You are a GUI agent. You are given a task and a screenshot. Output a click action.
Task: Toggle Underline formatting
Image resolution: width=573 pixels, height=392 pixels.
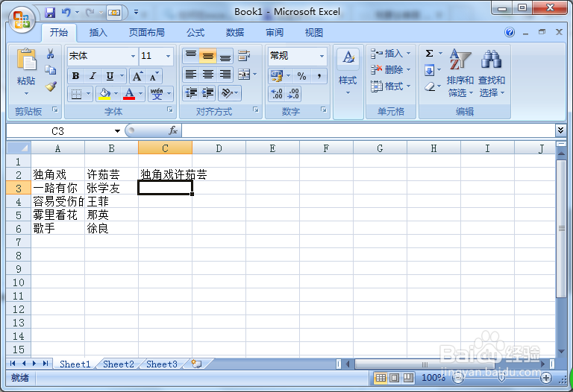point(110,76)
